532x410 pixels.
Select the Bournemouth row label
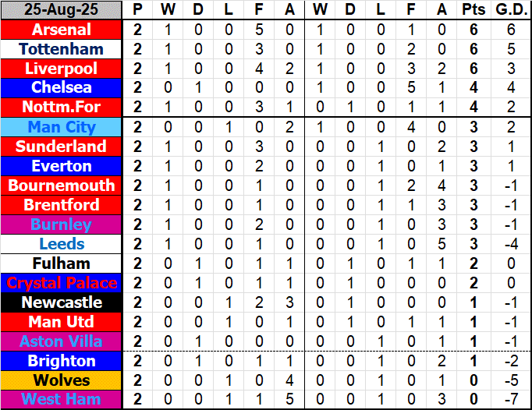coord(61,186)
